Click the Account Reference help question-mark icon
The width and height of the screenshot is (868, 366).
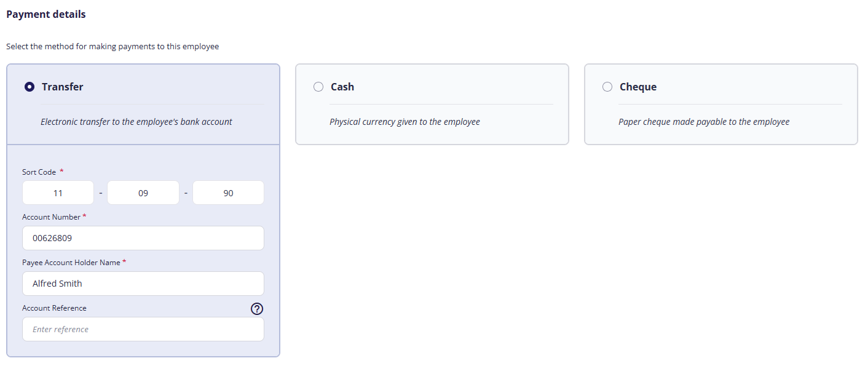[258, 309]
